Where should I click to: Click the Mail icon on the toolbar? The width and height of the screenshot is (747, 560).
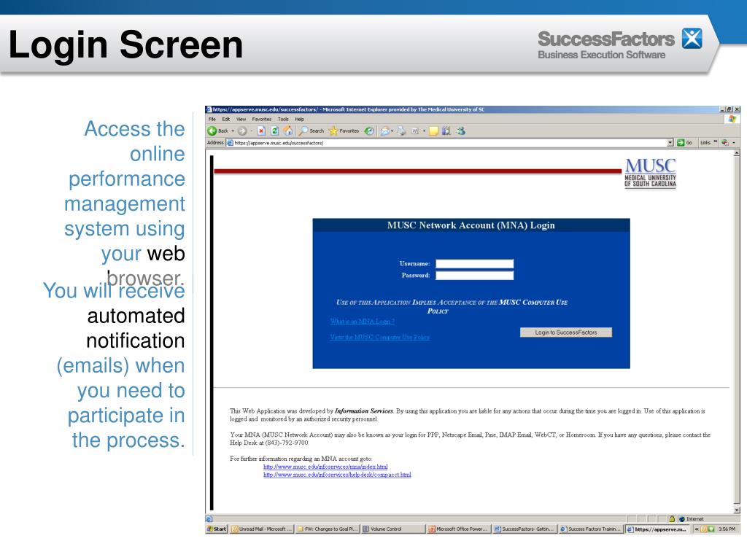[384, 131]
